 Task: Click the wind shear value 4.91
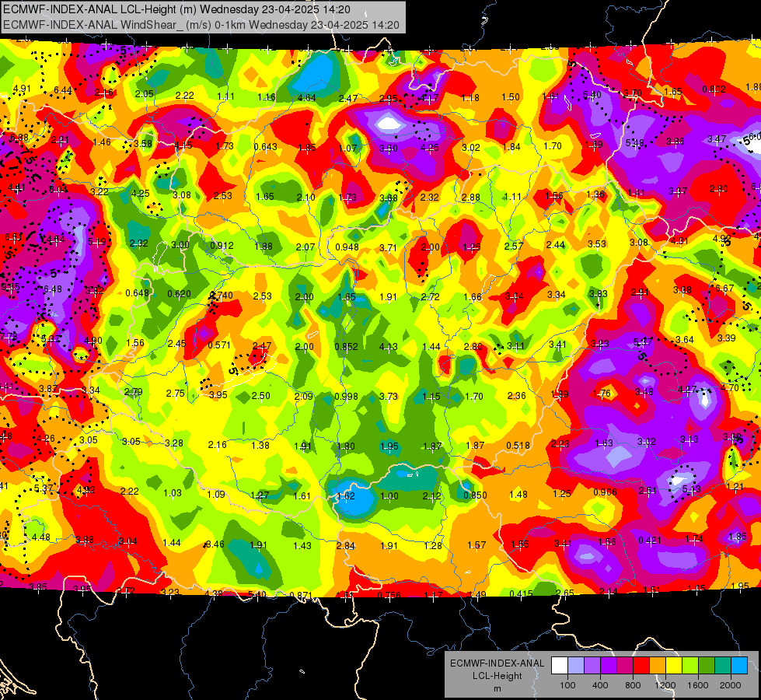click(22, 89)
